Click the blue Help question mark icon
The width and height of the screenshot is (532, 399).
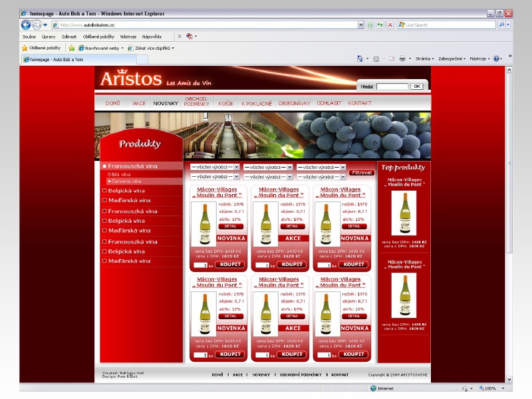496,59
